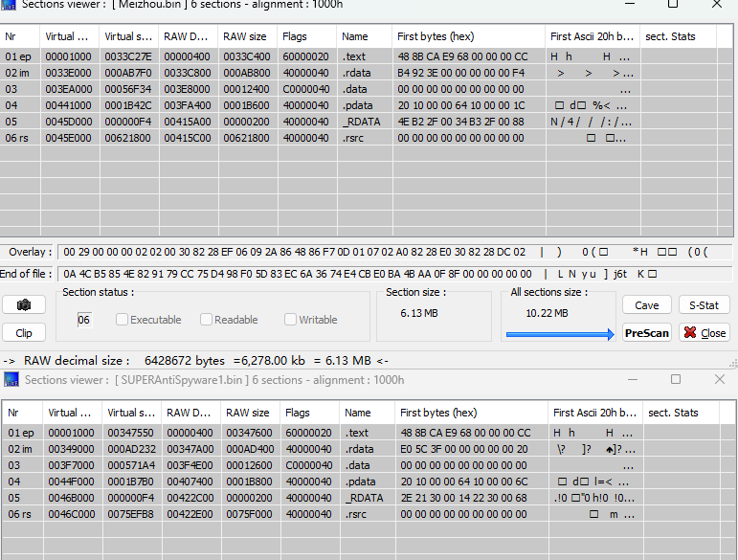Click the Flags column header in SUPERAntiSpyware1.bin window
The image size is (738, 560).
(310, 413)
